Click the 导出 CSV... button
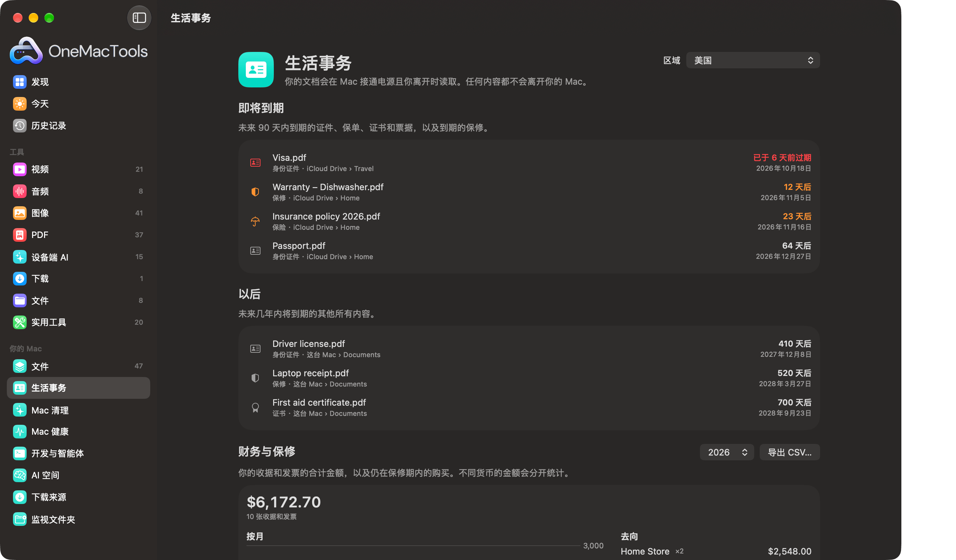This screenshot has height=560, width=956. 789,452
